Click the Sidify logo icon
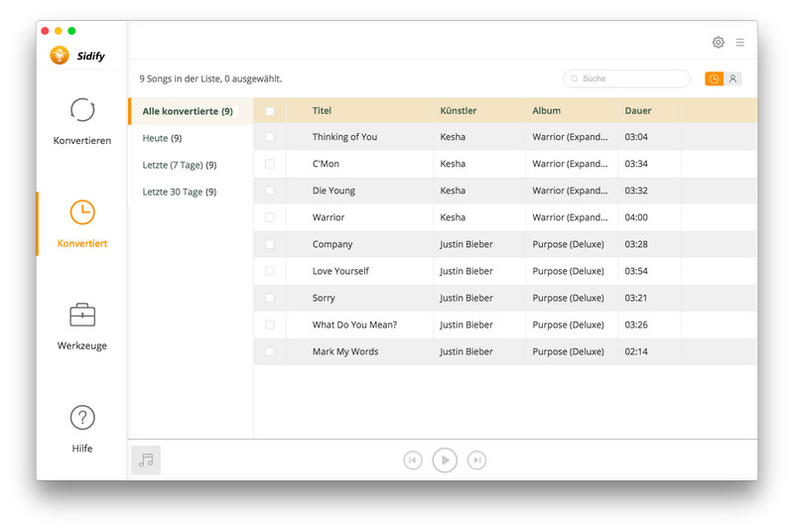794x532 pixels. pyautogui.click(x=60, y=56)
